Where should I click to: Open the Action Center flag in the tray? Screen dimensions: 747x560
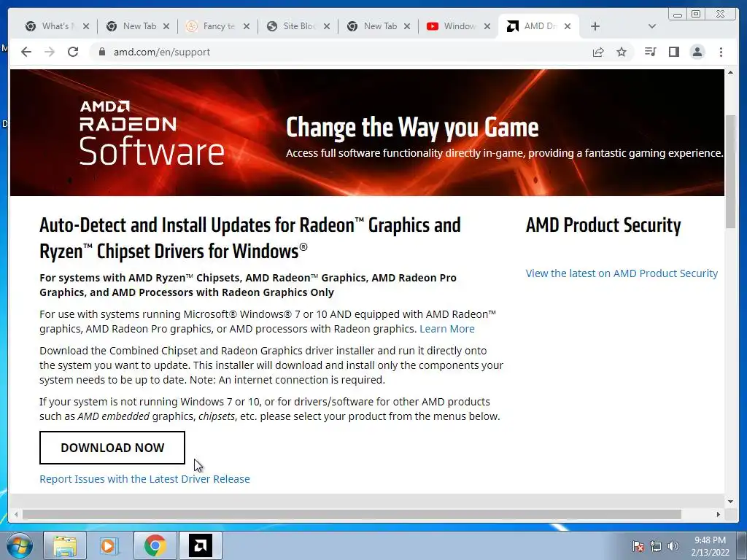coord(638,546)
